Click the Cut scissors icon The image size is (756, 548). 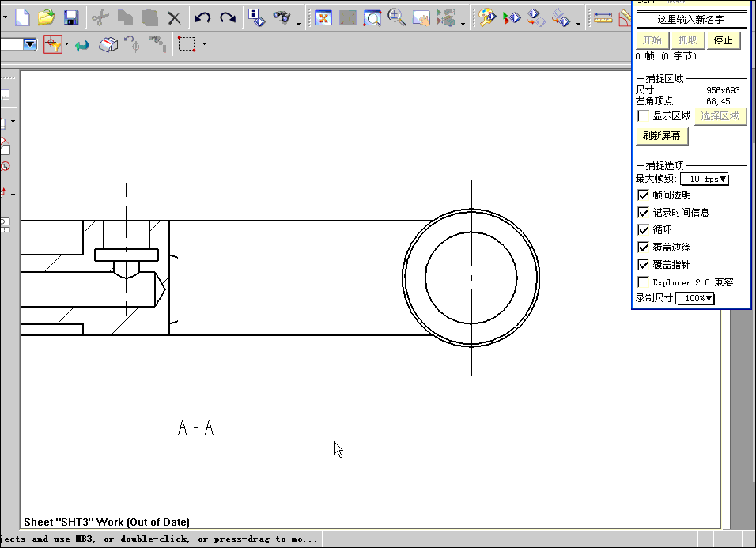(x=100, y=18)
